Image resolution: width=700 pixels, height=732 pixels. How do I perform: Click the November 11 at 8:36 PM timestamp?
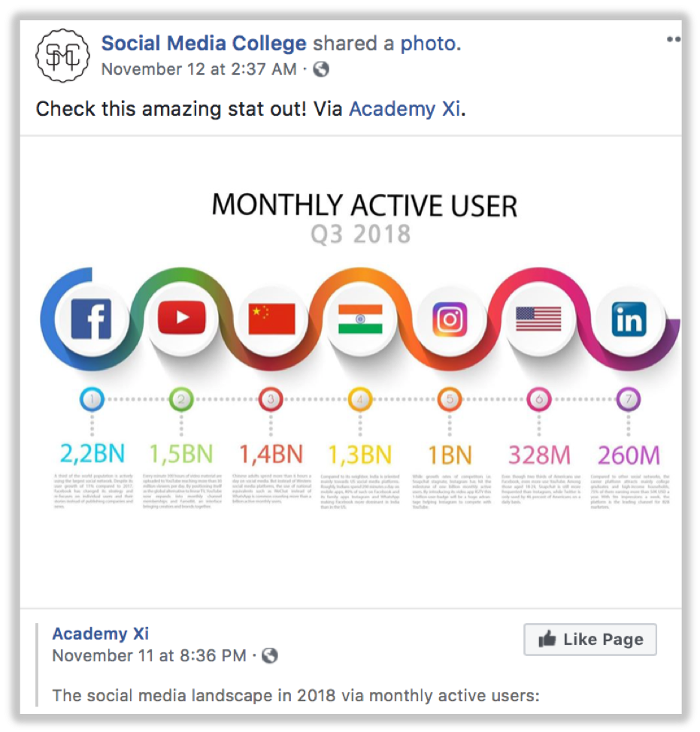click(x=149, y=655)
